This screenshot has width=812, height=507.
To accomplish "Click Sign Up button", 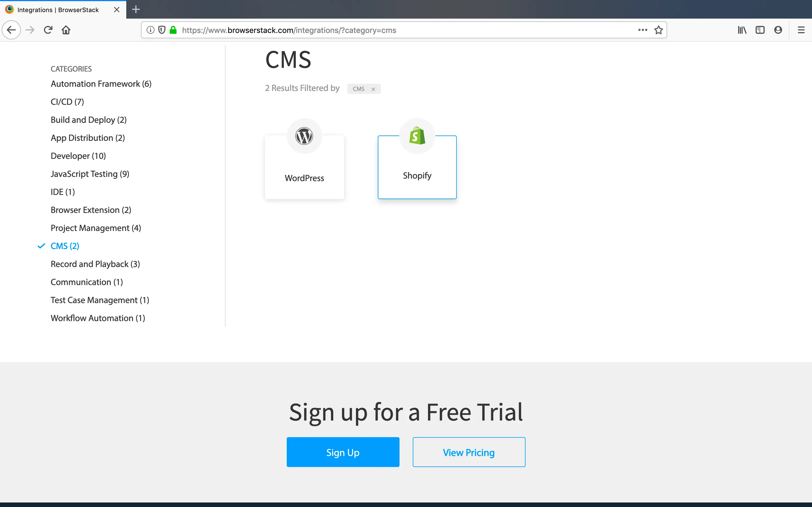I will pyautogui.click(x=343, y=452).
